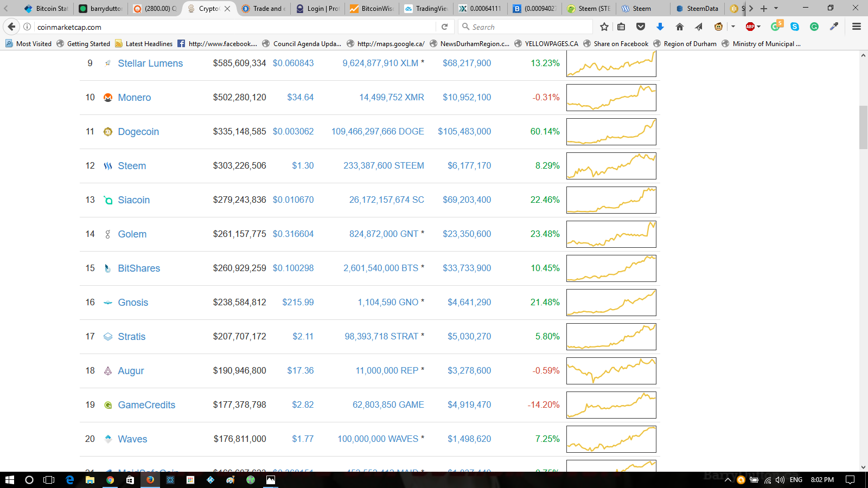Click Dogecoin's 7-day price graph
This screenshot has height=488, width=868.
point(611,132)
